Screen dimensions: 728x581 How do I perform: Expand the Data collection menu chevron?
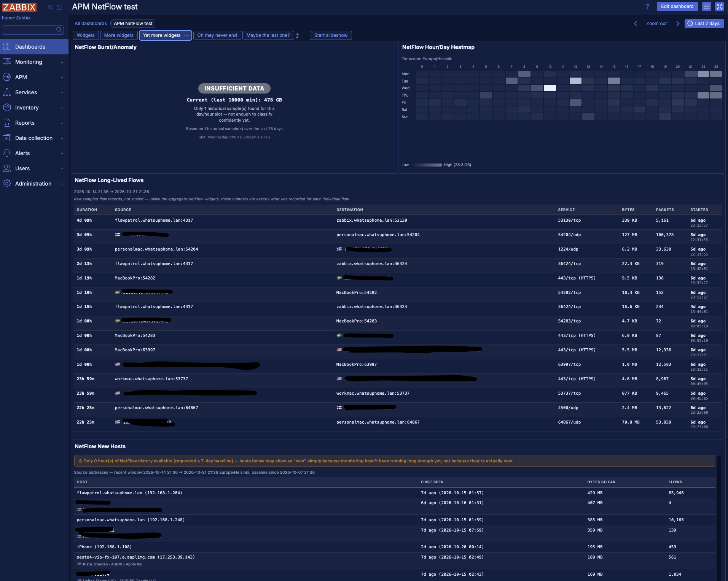pyautogui.click(x=62, y=138)
